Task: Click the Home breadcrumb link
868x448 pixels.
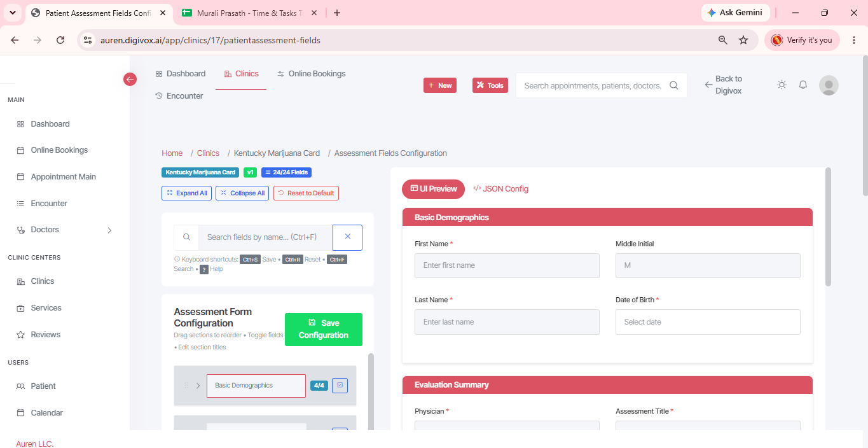Action: [x=172, y=153]
